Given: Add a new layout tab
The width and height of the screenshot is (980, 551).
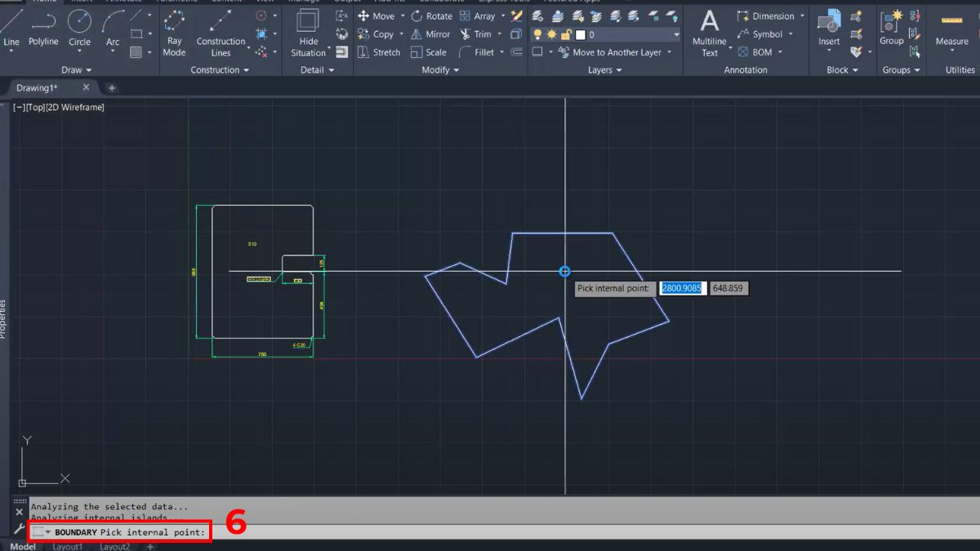Looking at the screenshot, I should pyautogui.click(x=149, y=546).
